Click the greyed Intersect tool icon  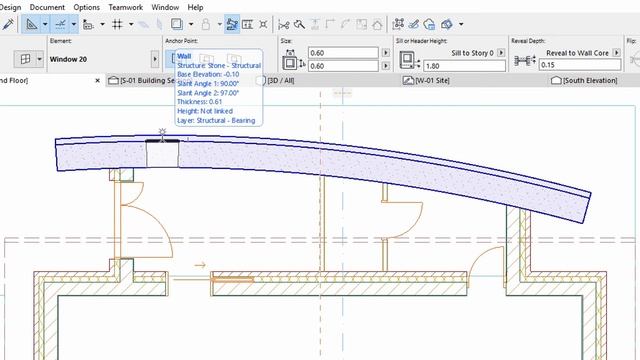coord(315,24)
